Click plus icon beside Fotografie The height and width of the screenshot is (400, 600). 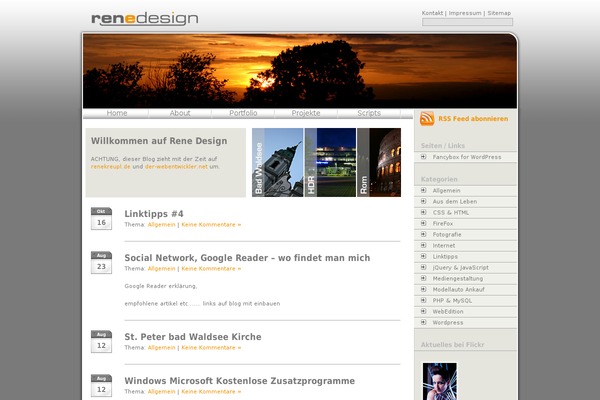click(x=424, y=235)
